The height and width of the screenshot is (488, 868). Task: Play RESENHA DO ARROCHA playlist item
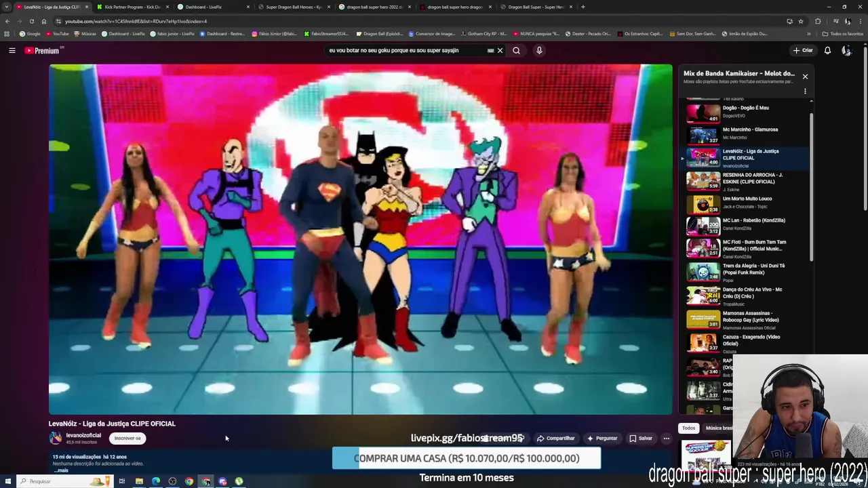click(745, 180)
